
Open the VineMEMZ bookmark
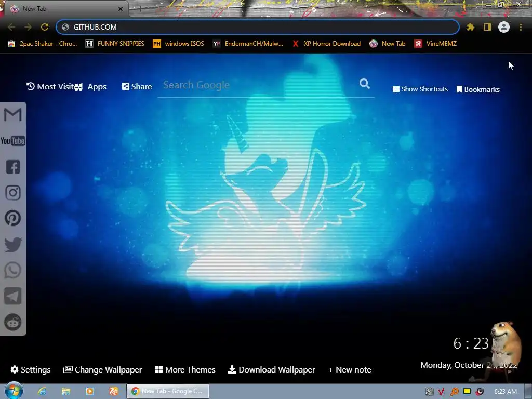pos(435,44)
